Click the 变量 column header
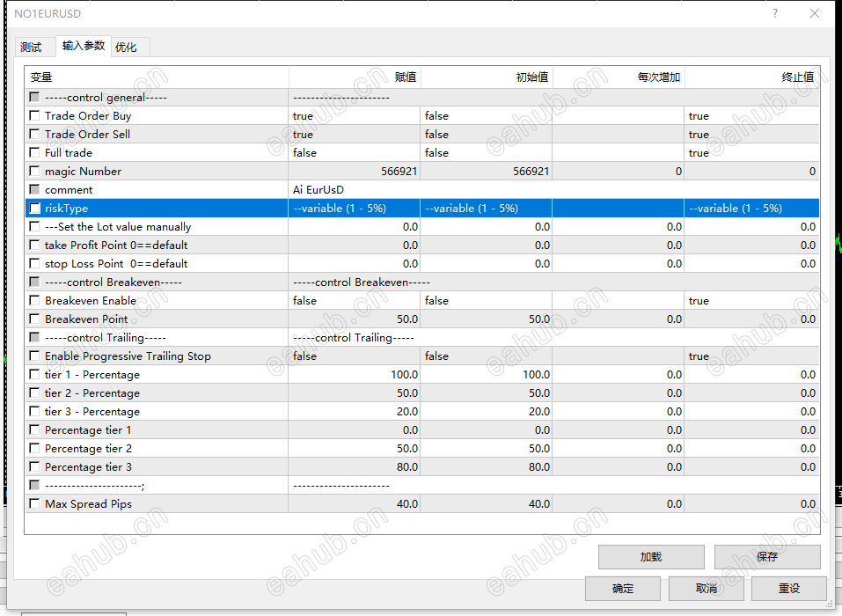The height and width of the screenshot is (616, 842). [157, 77]
